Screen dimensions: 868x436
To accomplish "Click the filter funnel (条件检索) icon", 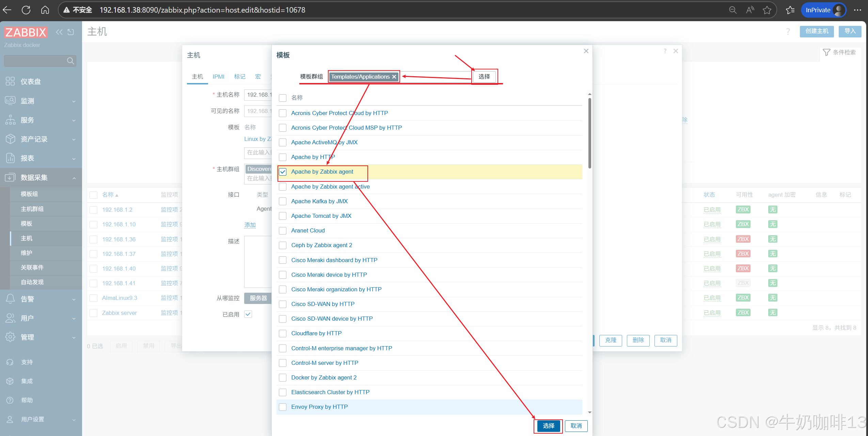I will [x=826, y=52].
